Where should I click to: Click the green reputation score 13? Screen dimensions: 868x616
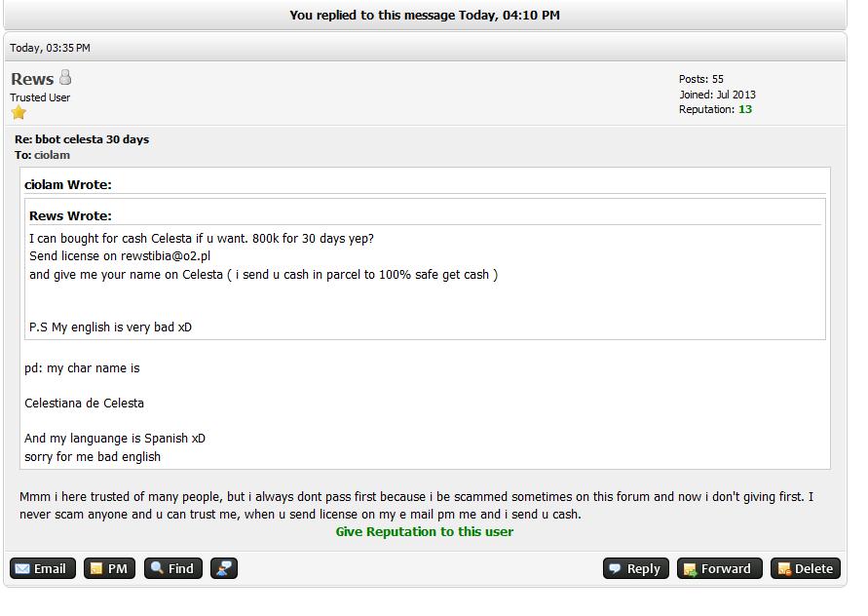[x=745, y=109]
